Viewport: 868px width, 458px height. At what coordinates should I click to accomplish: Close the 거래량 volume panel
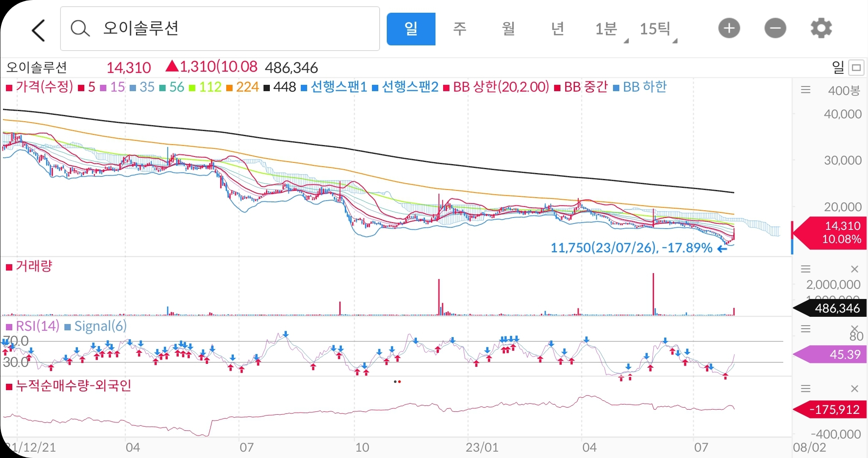[x=854, y=269]
